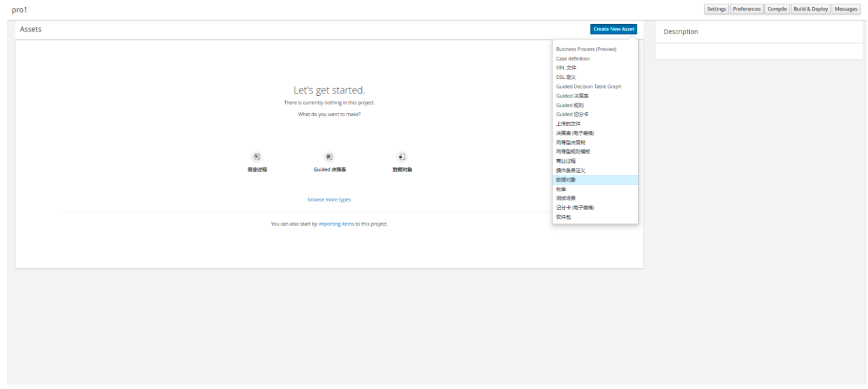Viewport: 868px width, 389px height.
Task: Click the importing items link
Action: (x=336, y=224)
